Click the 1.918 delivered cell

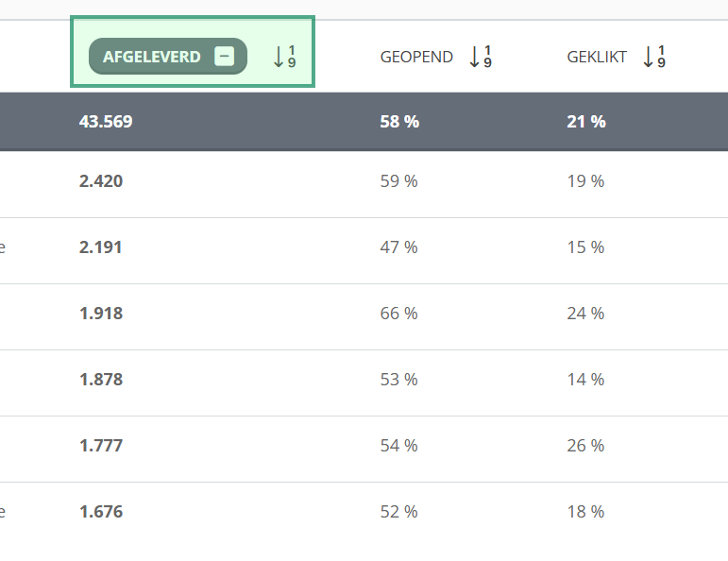(x=101, y=314)
